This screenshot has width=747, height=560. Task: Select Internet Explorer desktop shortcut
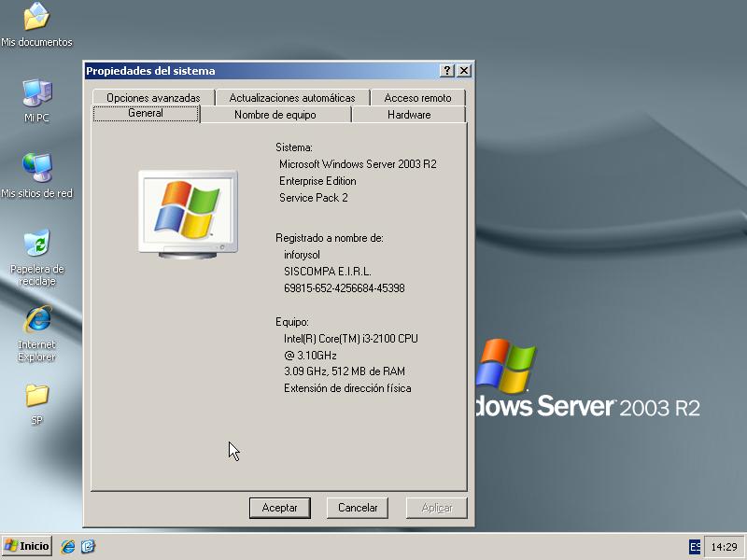pyautogui.click(x=36, y=333)
